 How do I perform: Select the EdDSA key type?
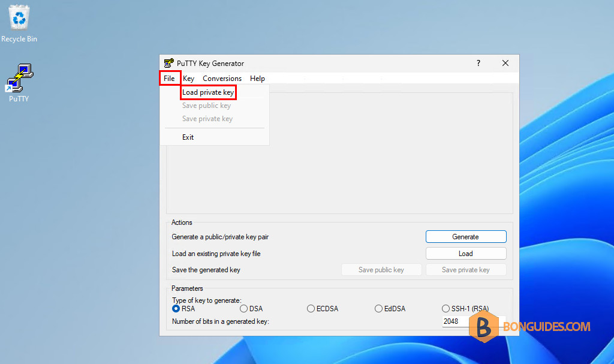pyautogui.click(x=390, y=309)
